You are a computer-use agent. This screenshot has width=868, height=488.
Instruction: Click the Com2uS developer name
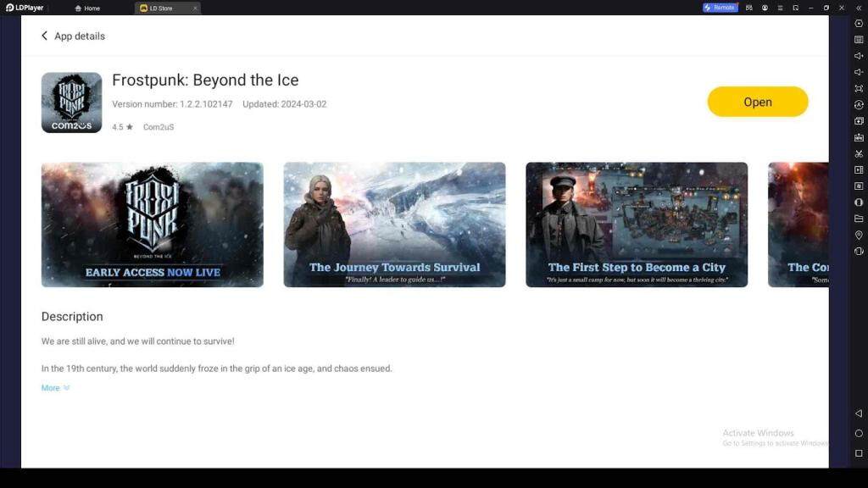[x=159, y=127]
